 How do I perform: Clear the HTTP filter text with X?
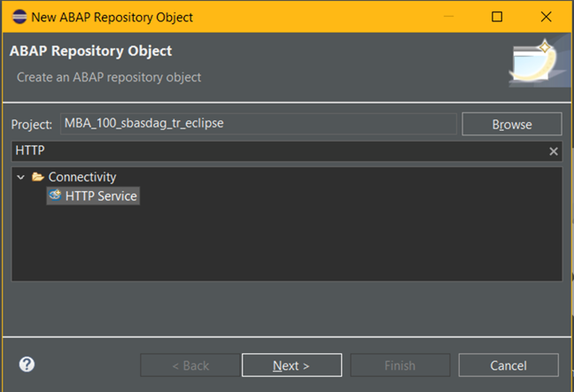(x=554, y=151)
